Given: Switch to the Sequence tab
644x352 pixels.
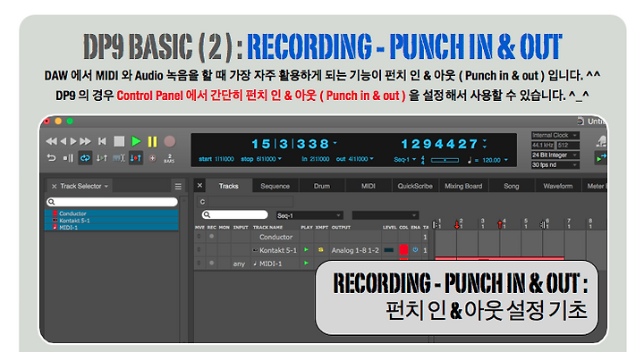Looking at the screenshot, I should pyautogui.click(x=275, y=186).
